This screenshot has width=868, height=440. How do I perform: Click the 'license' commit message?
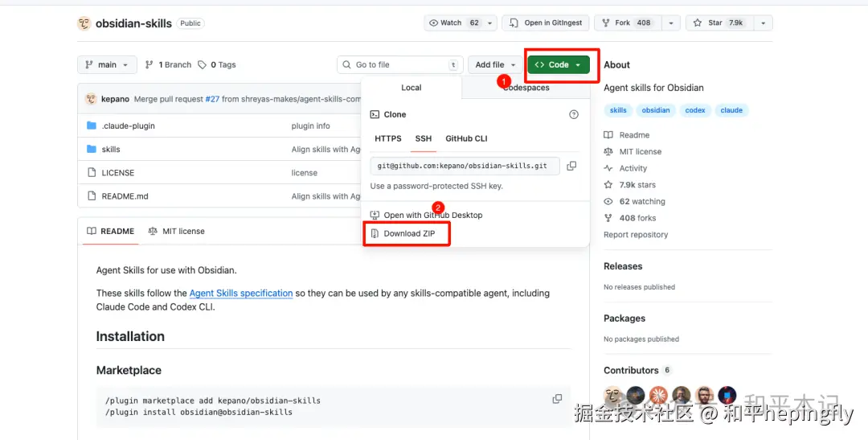click(305, 173)
